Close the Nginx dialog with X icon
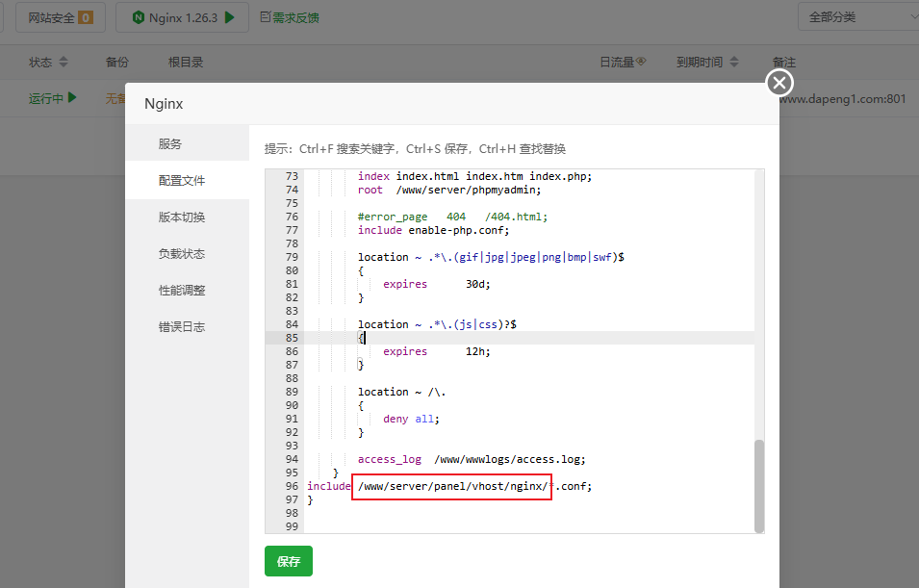The width and height of the screenshot is (919, 588). tap(779, 83)
